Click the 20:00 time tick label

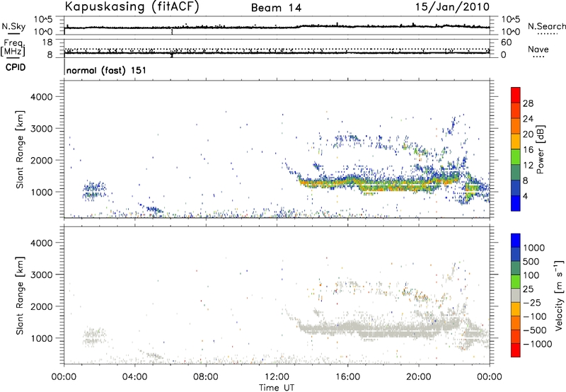click(x=418, y=377)
